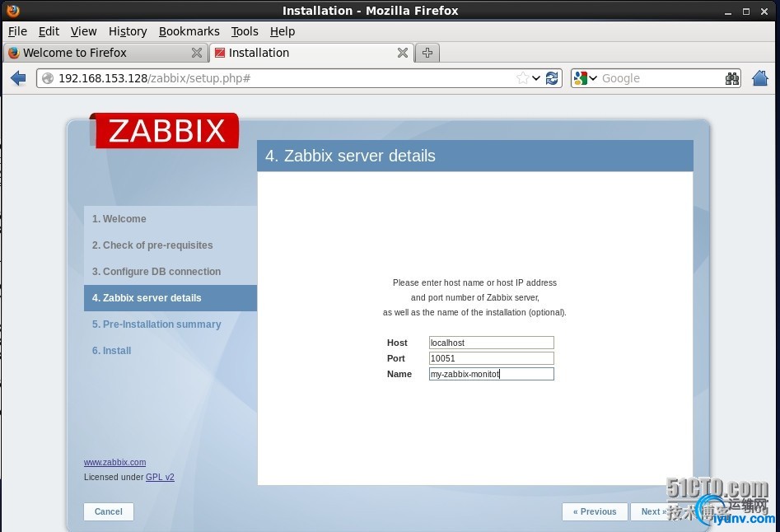Viewport: 780px width, 532px height.
Task: Minimize the Firefox window
Action: click(728, 12)
